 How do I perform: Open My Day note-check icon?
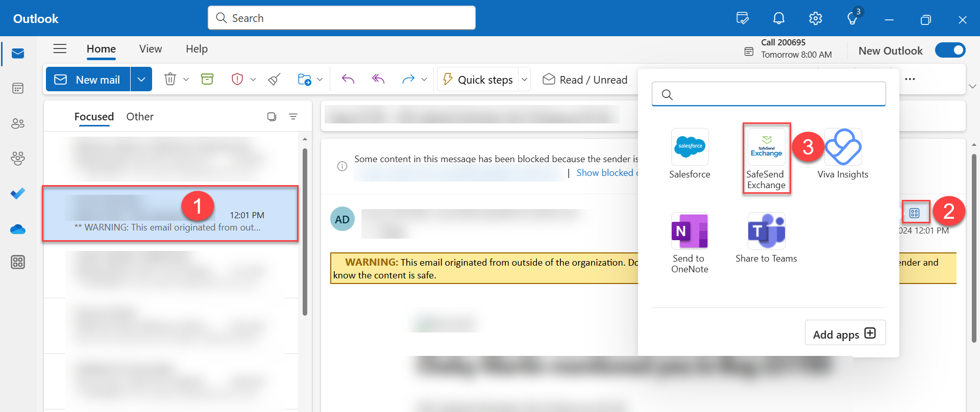[x=743, y=19]
